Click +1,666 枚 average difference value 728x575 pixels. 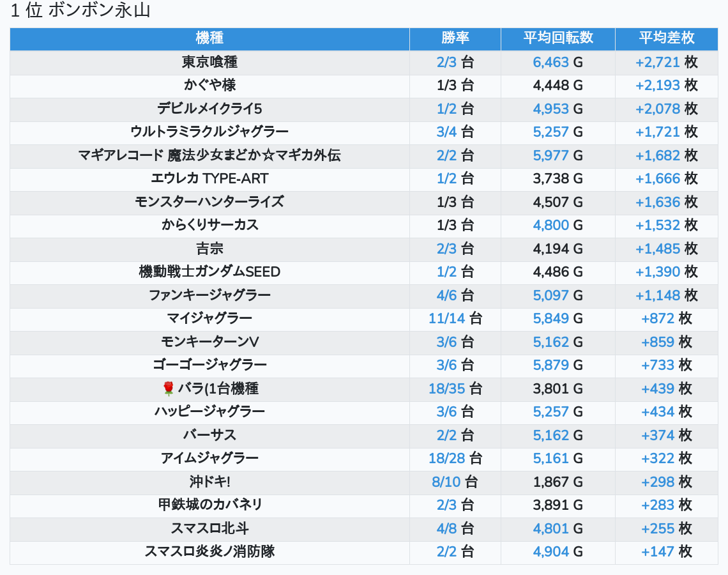[x=666, y=179]
